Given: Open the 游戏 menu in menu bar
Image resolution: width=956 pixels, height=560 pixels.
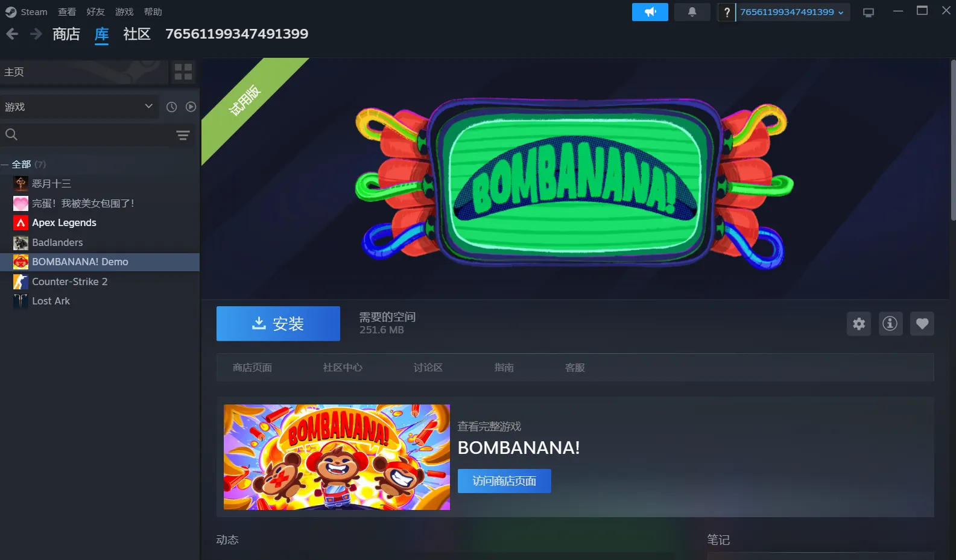Looking at the screenshot, I should 124,12.
